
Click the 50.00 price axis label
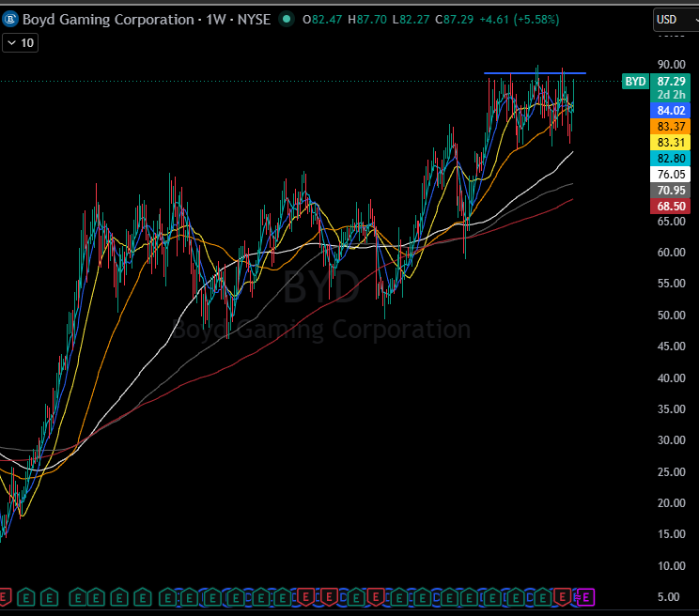point(672,316)
